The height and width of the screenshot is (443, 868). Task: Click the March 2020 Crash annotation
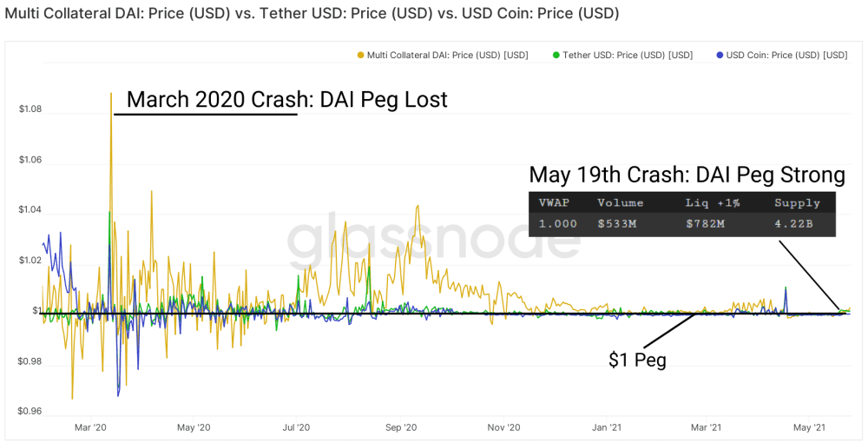[x=286, y=100]
